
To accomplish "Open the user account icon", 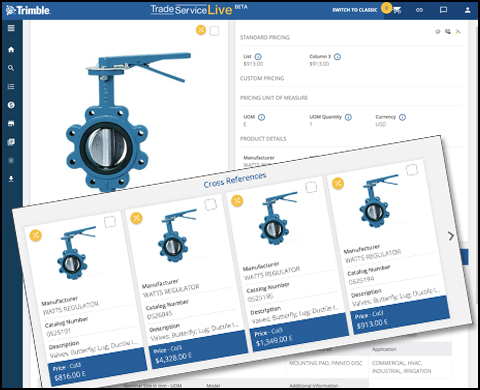I will (x=467, y=10).
